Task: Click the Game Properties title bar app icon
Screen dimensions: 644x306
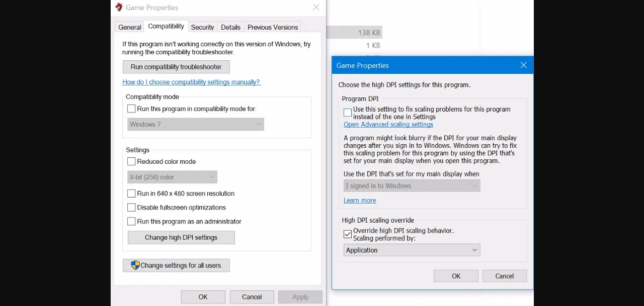Action: [119, 7]
